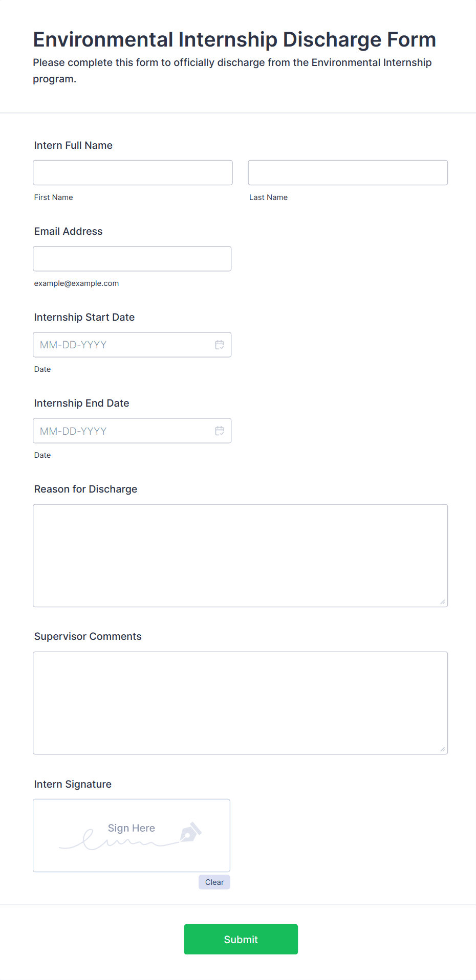
Task: Submit the discharge form
Action: click(241, 939)
